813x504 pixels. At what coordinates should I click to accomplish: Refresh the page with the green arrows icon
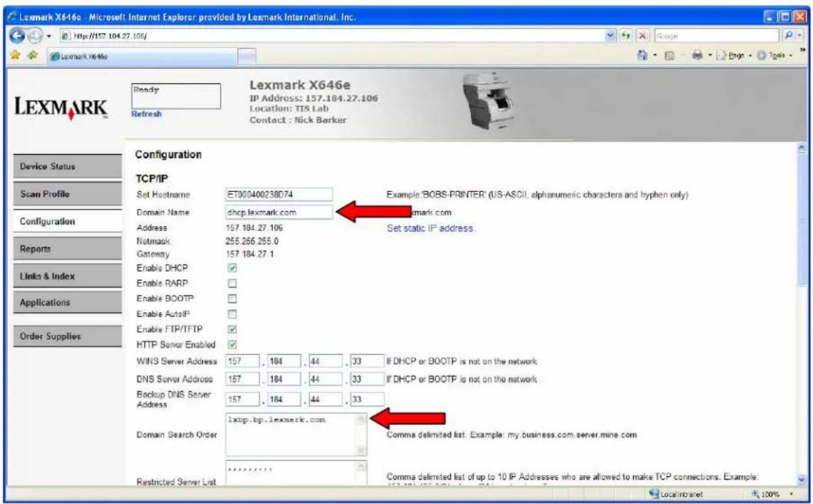pos(626,36)
